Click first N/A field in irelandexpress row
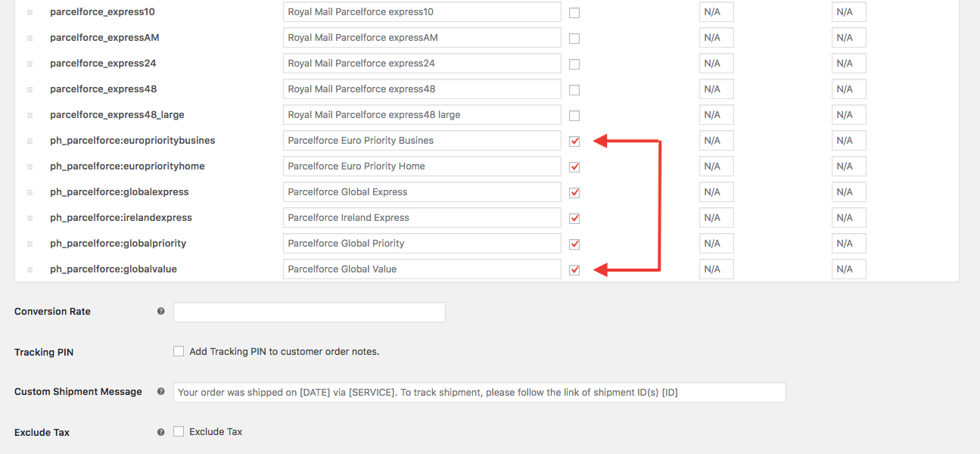This screenshot has width=980, height=454. coord(717,218)
